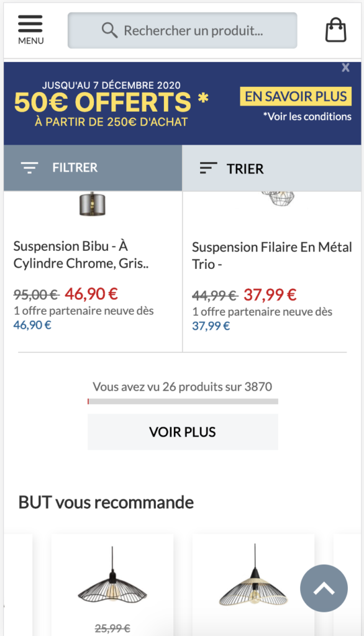
Task: Open the TRIER sort options
Action: [x=272, y=168]
